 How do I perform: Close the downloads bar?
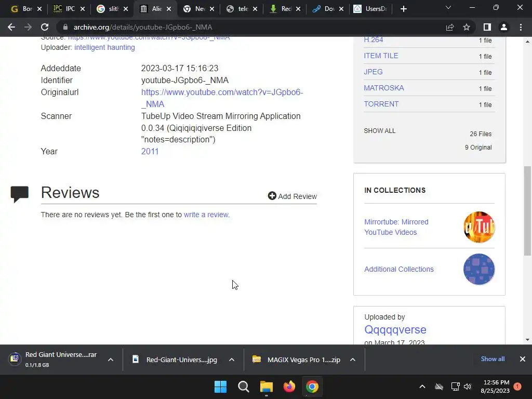[523, 359]
